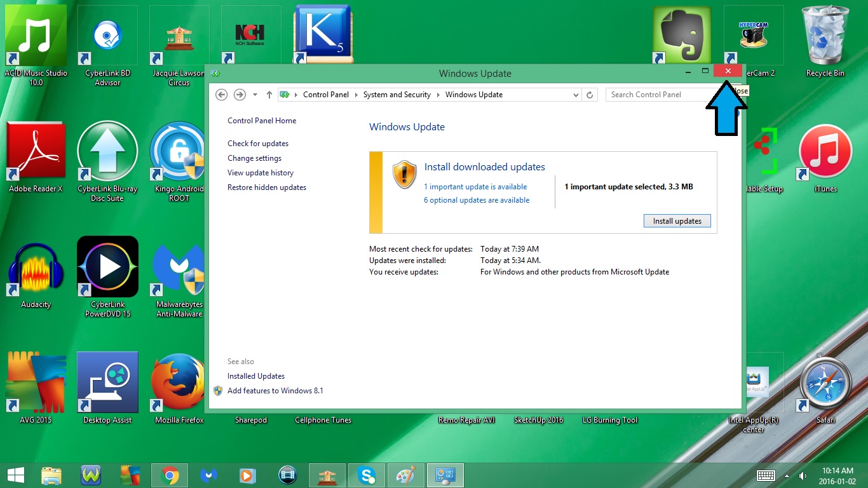Open Installed Updates under See also
Screen dimensions: 868x488
pos(256,376)
